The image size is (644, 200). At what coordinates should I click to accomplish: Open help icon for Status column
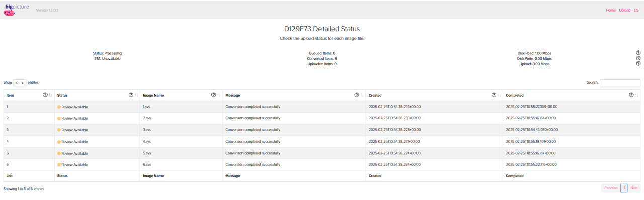131,95
